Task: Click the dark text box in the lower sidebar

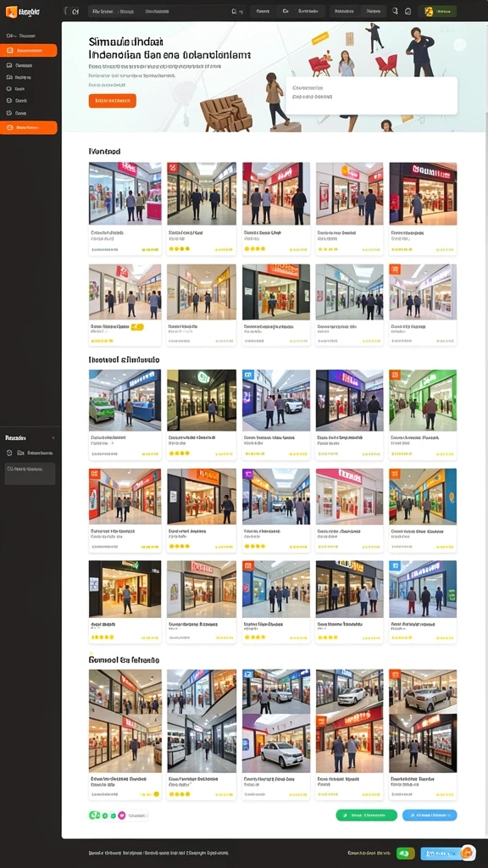Action: click(x=30, y=474)
